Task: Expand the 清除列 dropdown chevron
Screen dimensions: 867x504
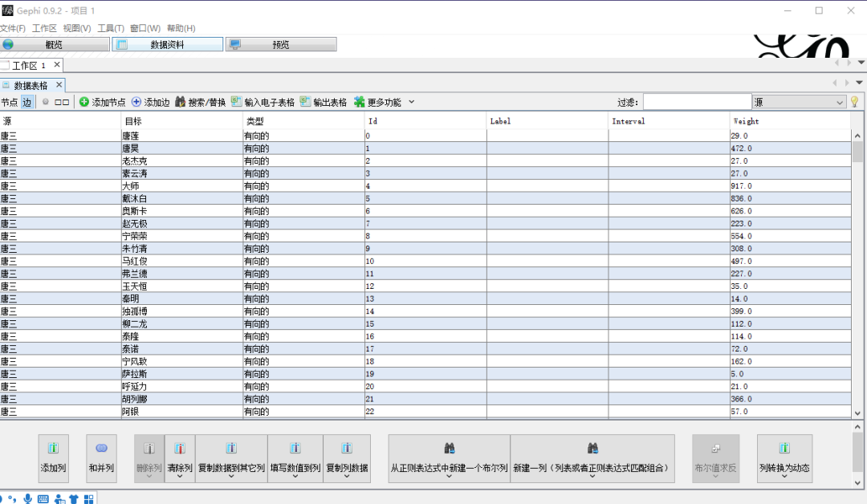Action: [180, 476]
